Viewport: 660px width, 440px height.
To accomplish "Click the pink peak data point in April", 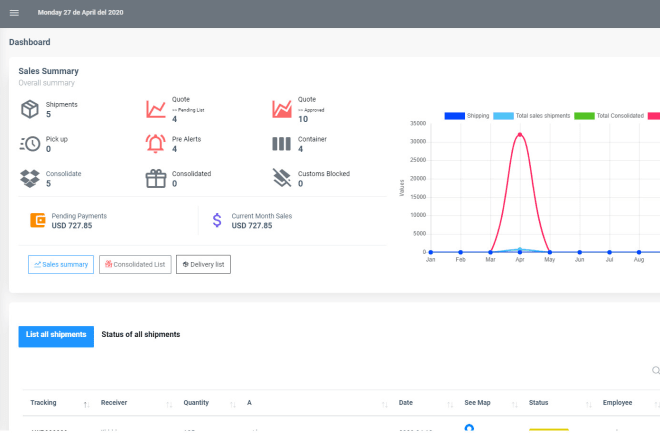I will pos(520,135).
